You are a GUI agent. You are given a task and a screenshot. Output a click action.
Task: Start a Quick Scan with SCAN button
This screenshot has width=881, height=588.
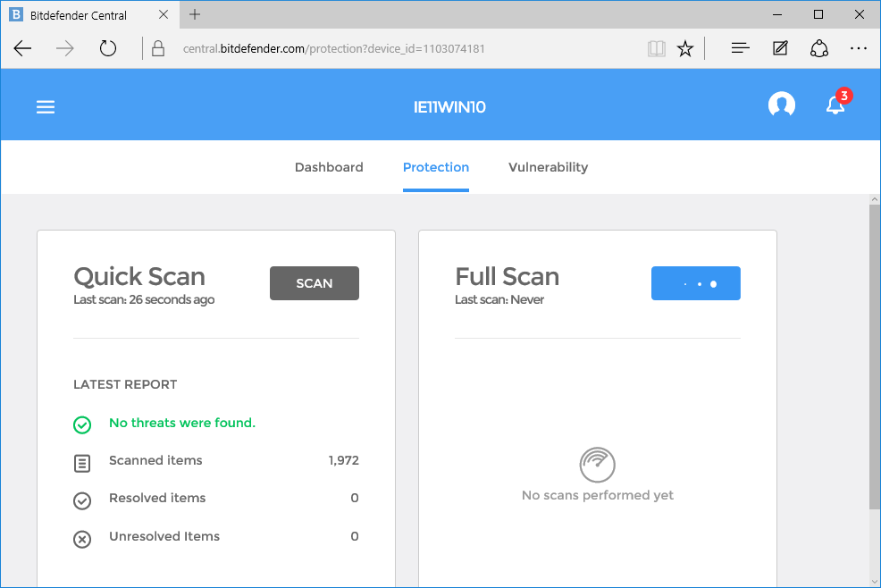(x=315, y=283)
